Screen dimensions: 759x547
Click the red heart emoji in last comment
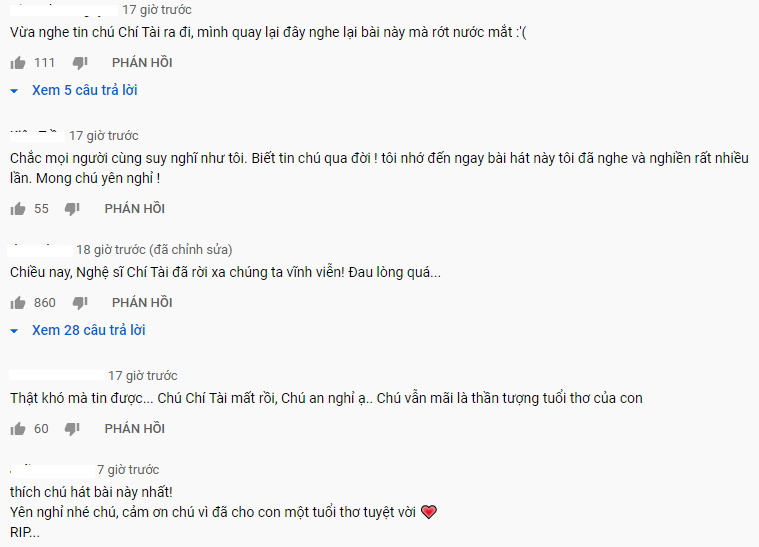tap(429, 512)
